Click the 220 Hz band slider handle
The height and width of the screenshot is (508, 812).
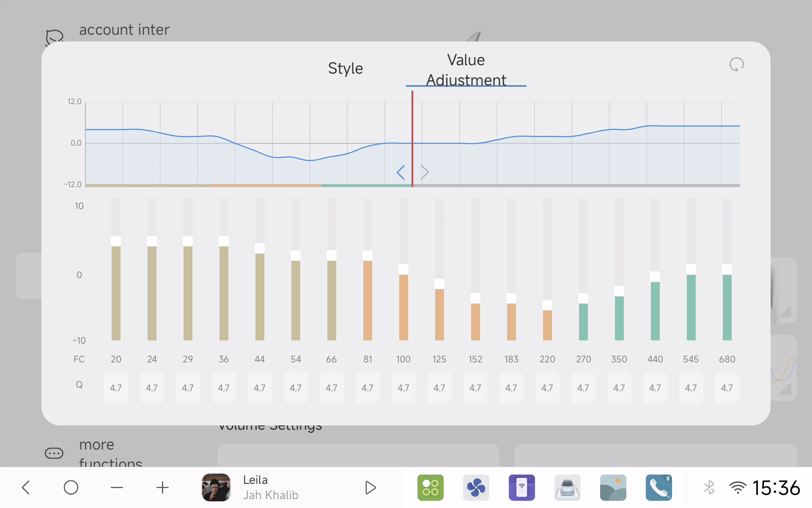coord(547,305)
